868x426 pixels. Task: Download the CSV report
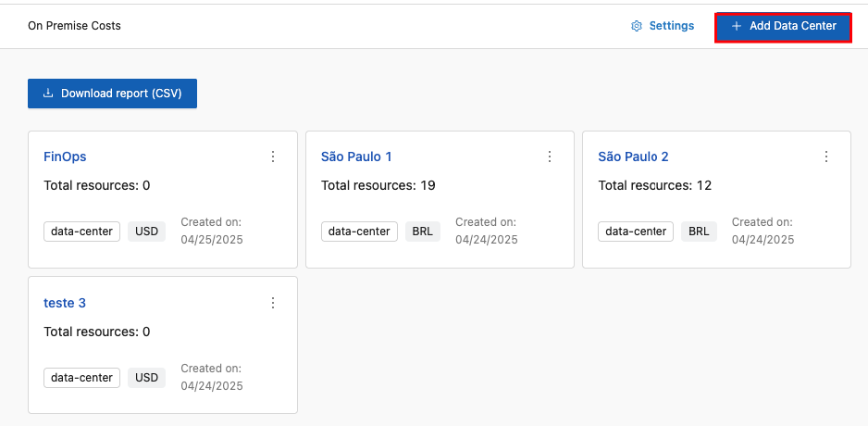(x=112, y=94)
